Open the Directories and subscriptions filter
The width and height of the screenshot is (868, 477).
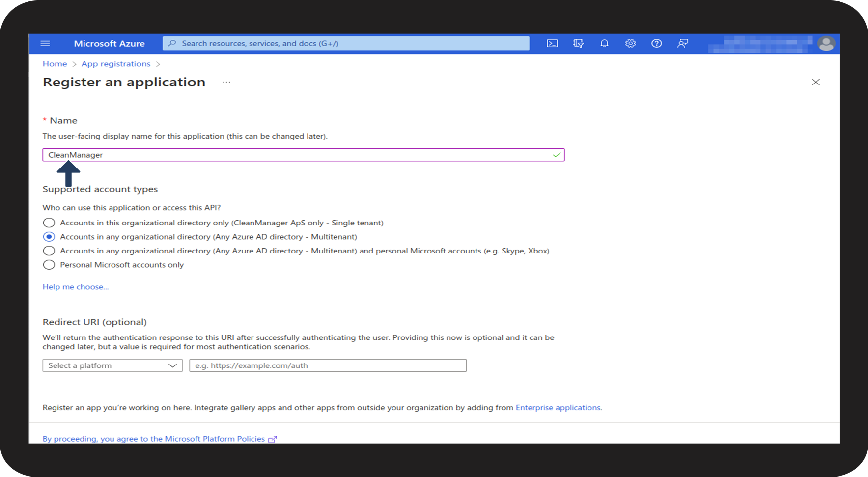[x=578, y=44]
